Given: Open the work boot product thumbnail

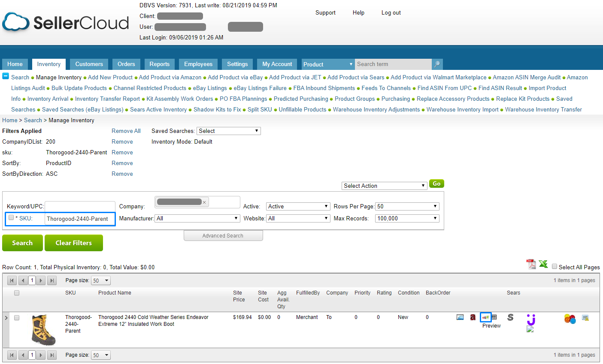Looking at the screenshot, I should coord(44,330).
